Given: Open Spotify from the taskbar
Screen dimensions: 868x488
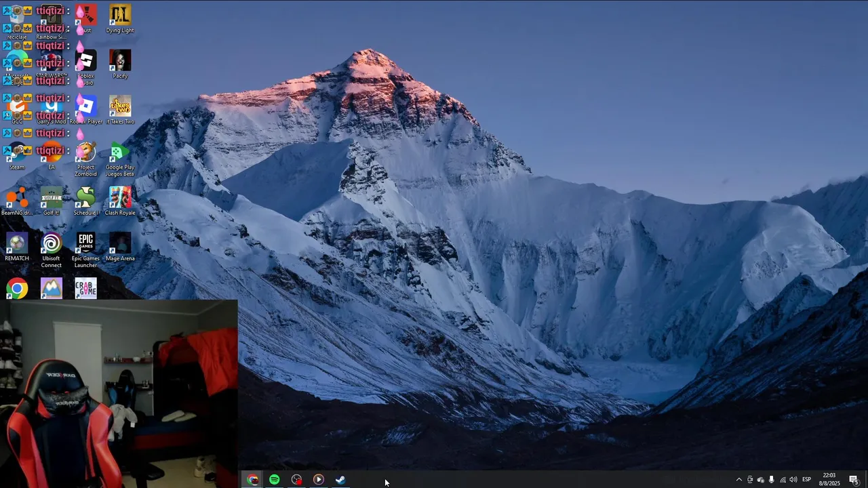Looking at the screenshot, I should coord(275,479).
